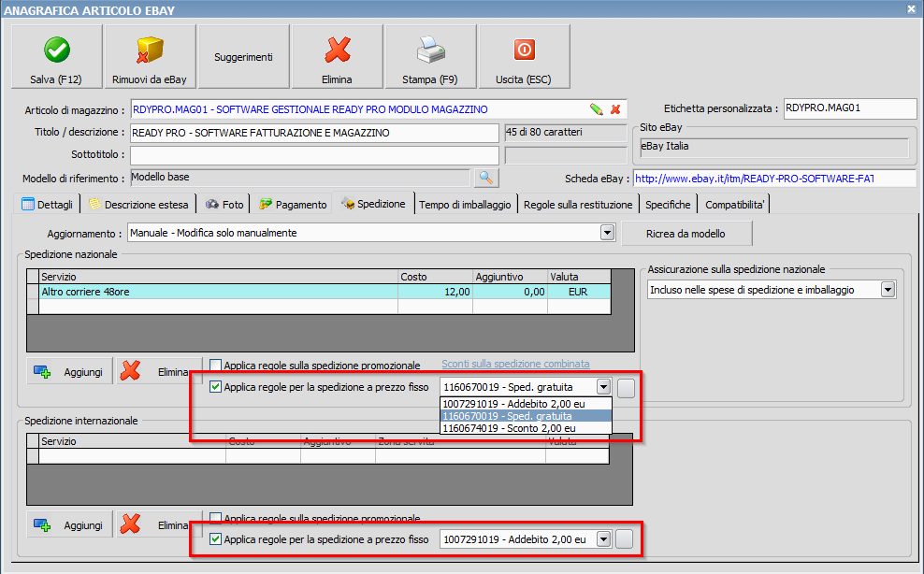924x574 pixels.
Task: Click the Articolo di magazzino field
Action: pos(378,109)
